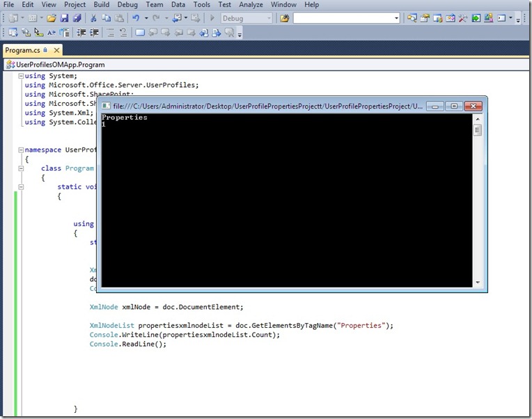The image size is (532, 419).
Task: Collapse the using directives block
Action: [x=21, y=76]
